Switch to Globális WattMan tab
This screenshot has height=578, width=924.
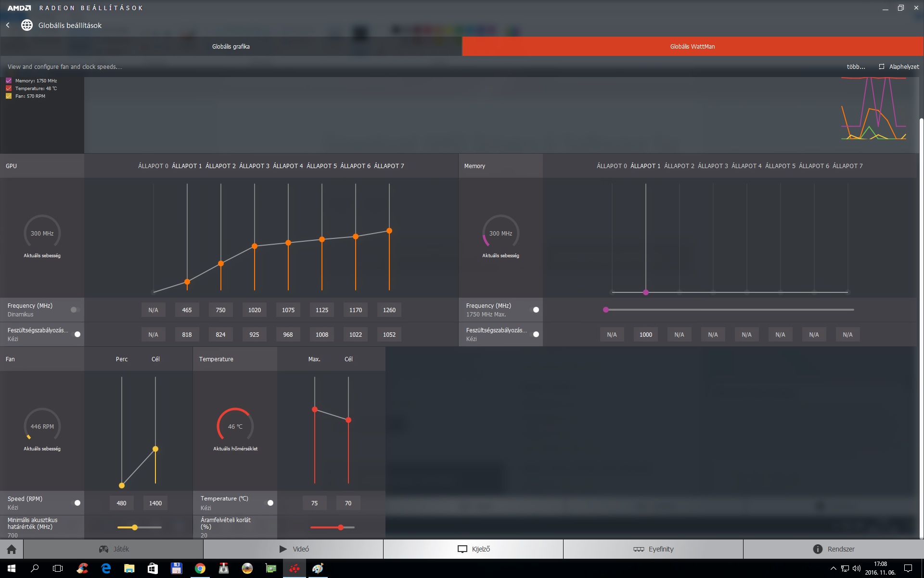point(693,47)
